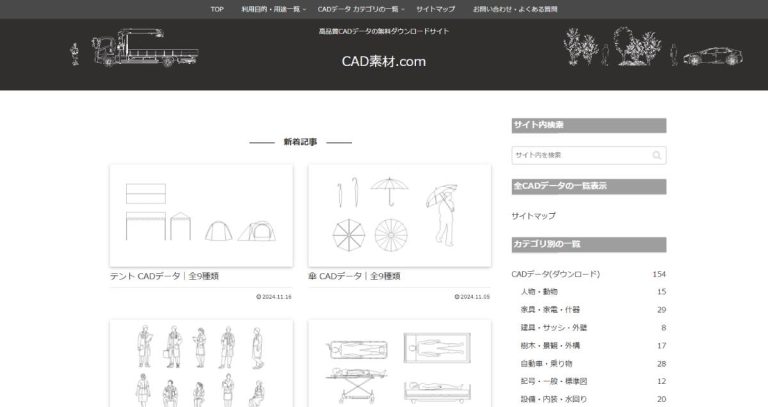Screen dimensions: 768x407
Task: Select the CADデータ(ダウンロード) category
Action: [555, 274]
